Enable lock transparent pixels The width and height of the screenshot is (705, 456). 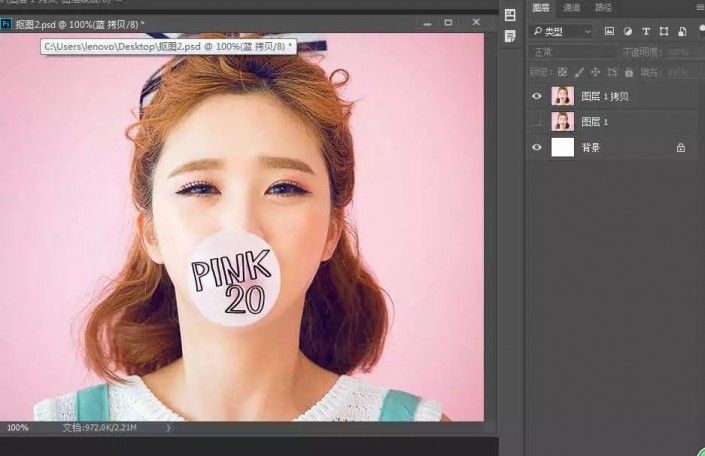(562, 72)
